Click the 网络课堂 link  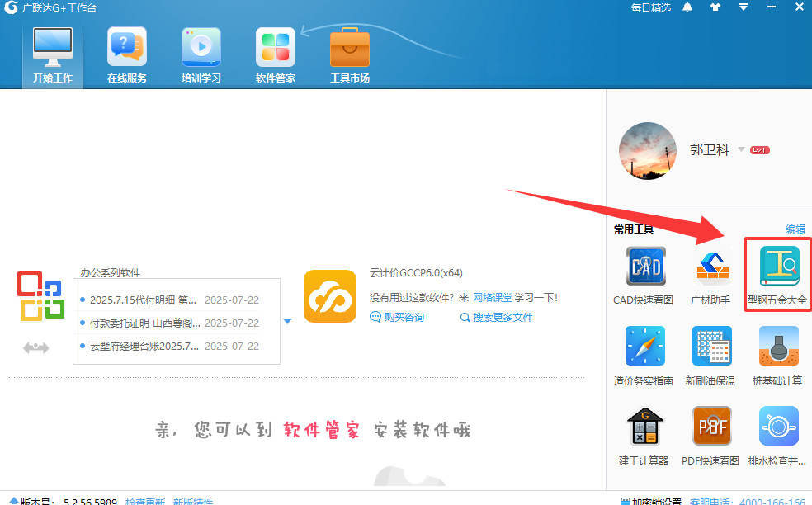click(x=493, y=297)
